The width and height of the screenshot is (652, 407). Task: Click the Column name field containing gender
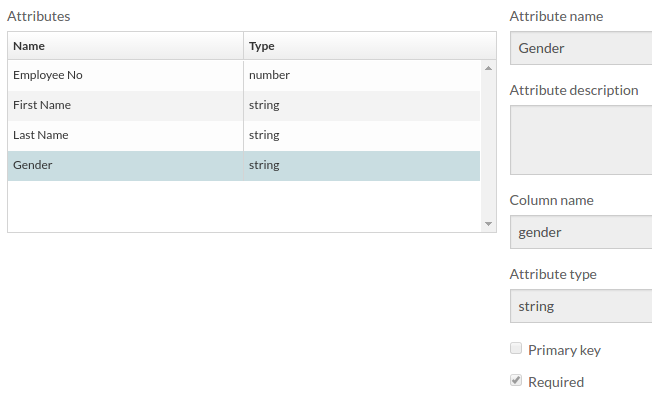point(581,232)
